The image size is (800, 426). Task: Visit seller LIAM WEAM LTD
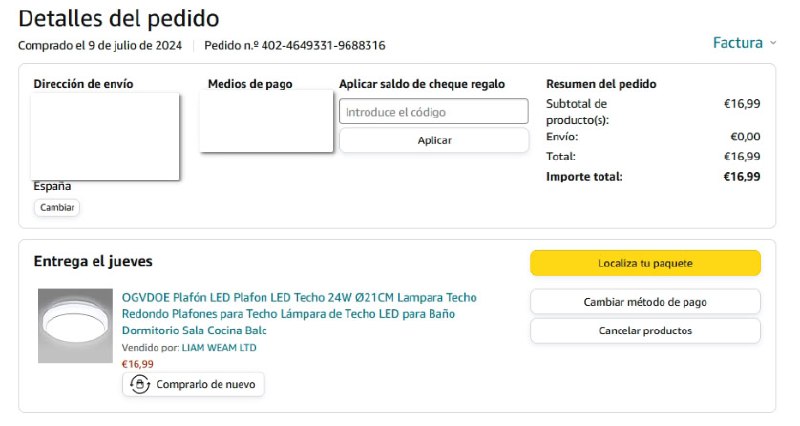click(219, 347)
